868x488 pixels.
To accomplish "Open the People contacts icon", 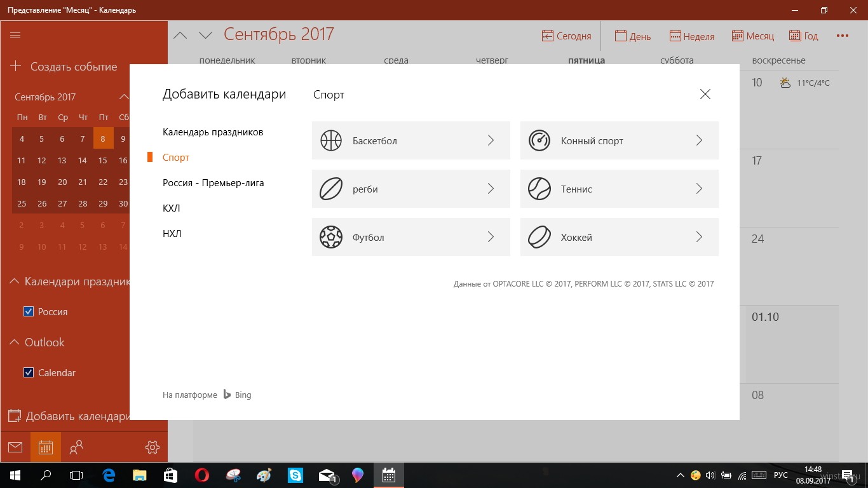I will (76, 447).
